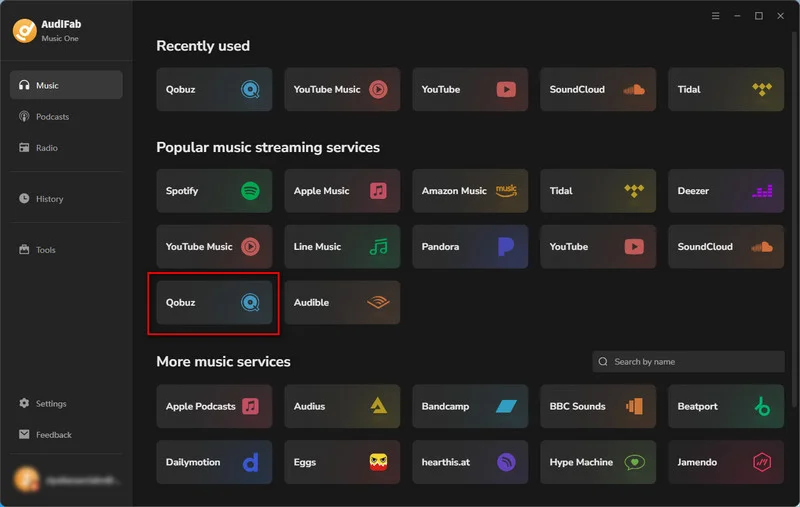Click the 'Dailymotion' label
Image resolution: width=800 pixels, height=507 pixels.
pyautogui.click(x=192, y=462)
